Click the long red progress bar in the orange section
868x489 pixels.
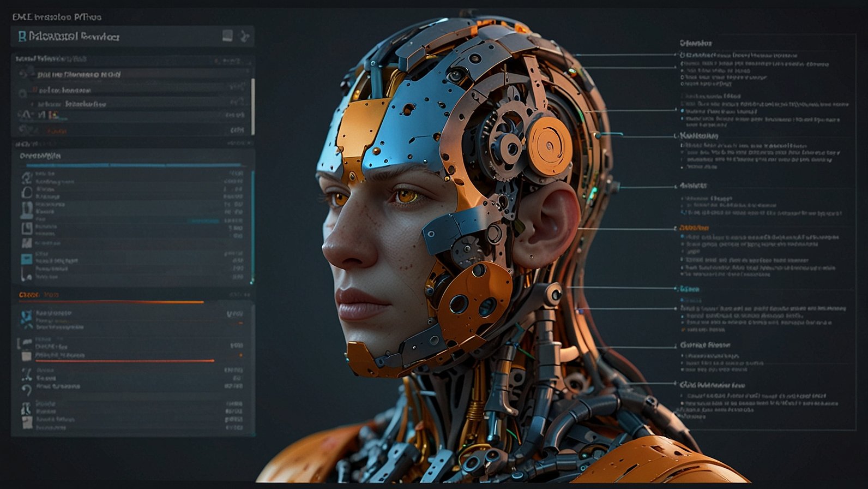click(124, 361)
